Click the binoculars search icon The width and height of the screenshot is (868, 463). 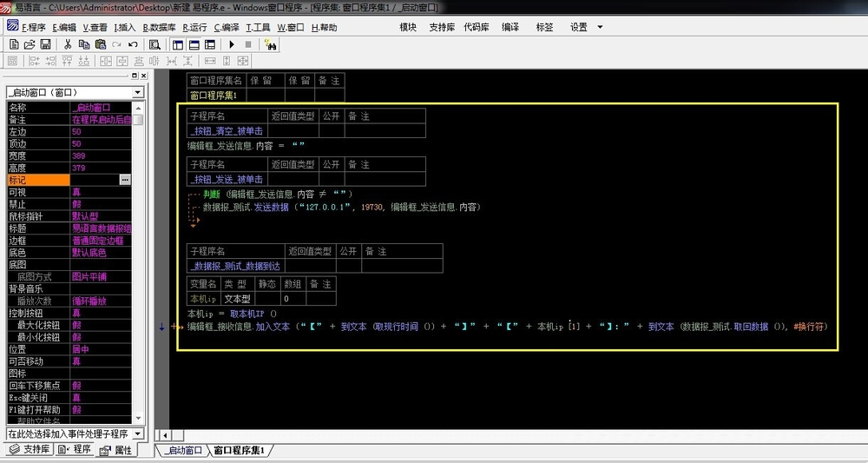click(x=271, y=43)
